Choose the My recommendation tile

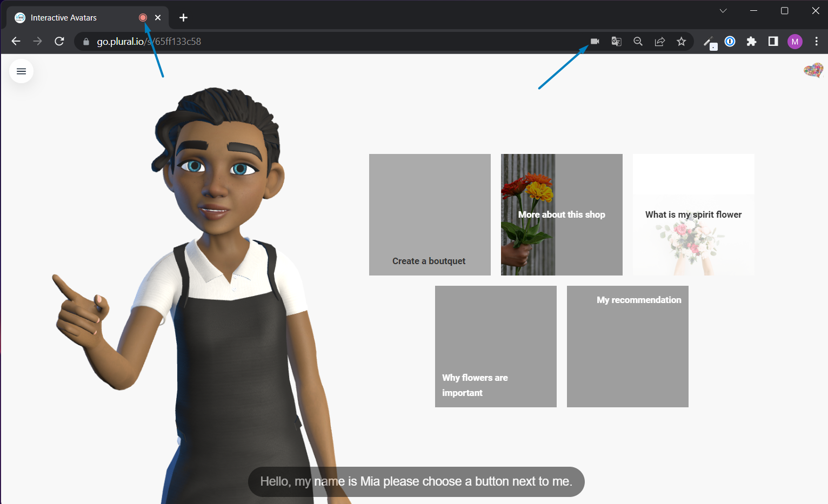coord(627,346)
